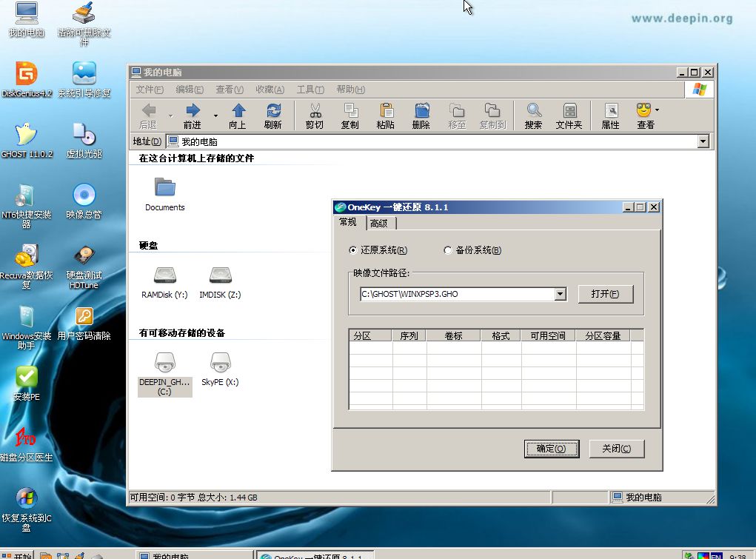Click 分区容量 column header
Viewport: 756px width, 559px height.
(x=603, y=335)
